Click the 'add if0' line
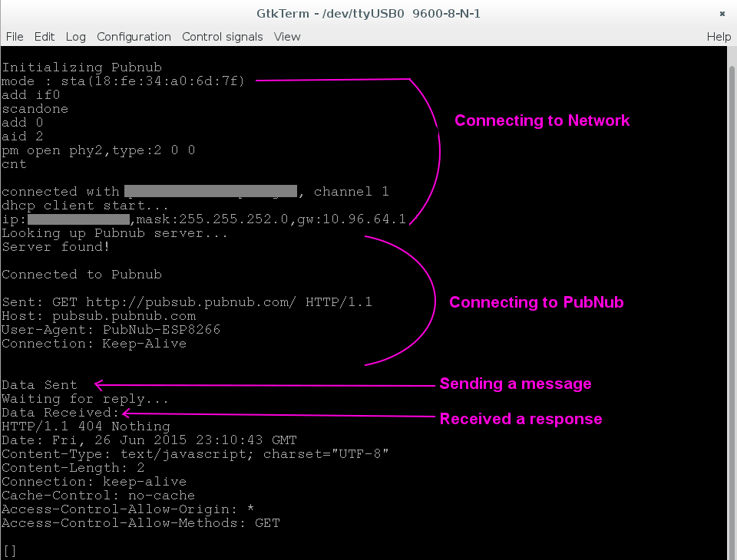 tap(31, 95)
